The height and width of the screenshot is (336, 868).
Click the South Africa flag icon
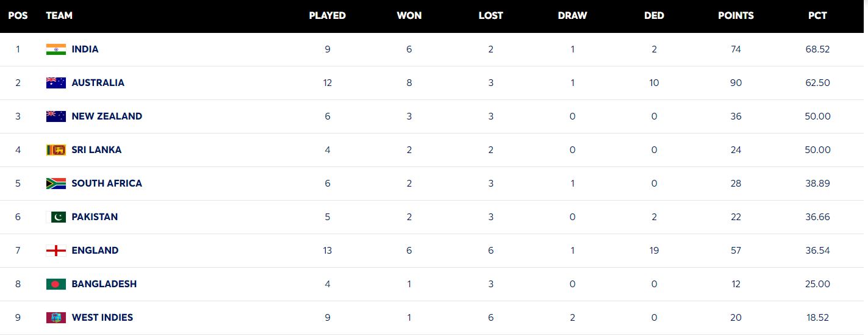click(x=56, y=184)
